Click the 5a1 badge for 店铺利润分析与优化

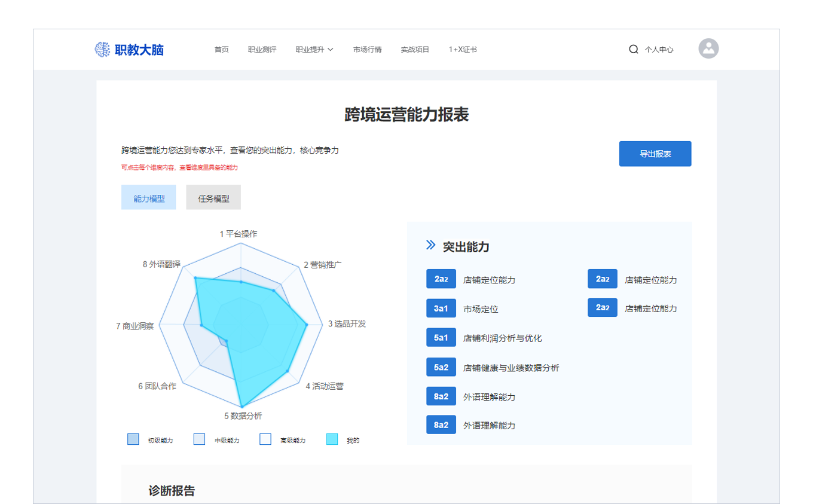(441, 338)
